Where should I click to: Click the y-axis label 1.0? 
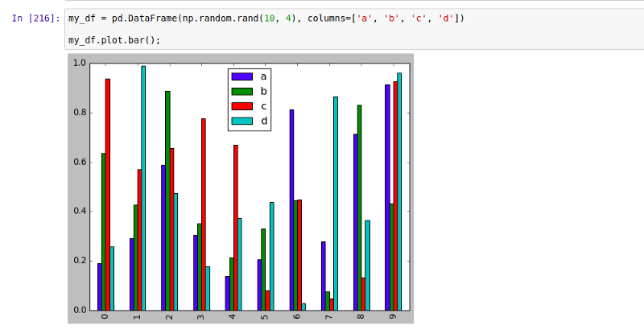tap(79, 63)
